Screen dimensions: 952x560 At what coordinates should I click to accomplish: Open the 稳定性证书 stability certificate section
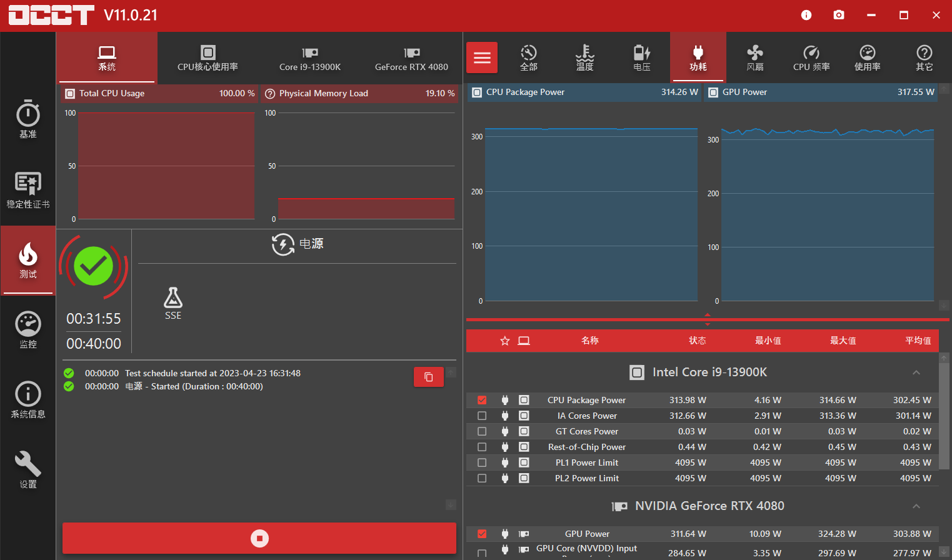(x=28, y=190)
